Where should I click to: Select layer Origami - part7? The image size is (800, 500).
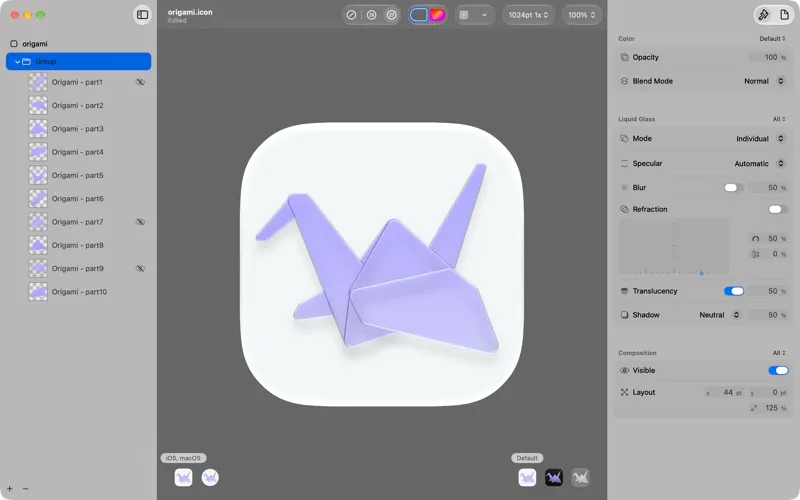pos(77,222)
